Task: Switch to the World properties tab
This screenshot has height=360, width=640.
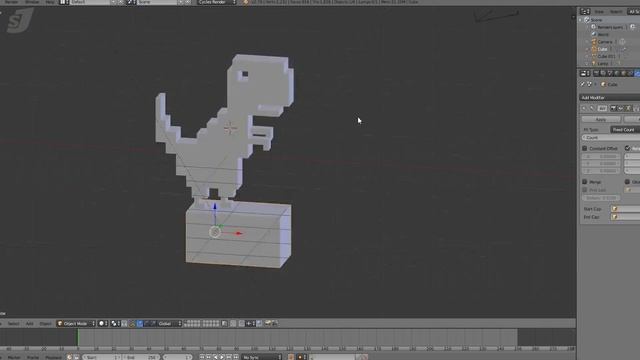Action: (617, 73)
